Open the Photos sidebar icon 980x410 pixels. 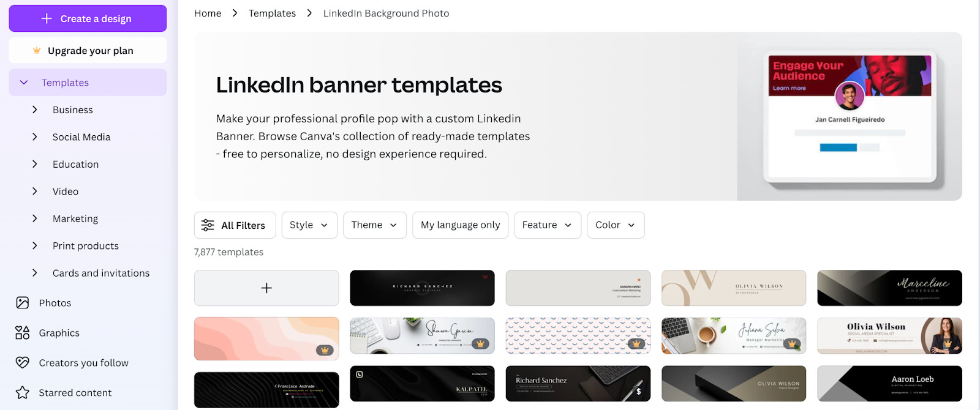[23, 303]
